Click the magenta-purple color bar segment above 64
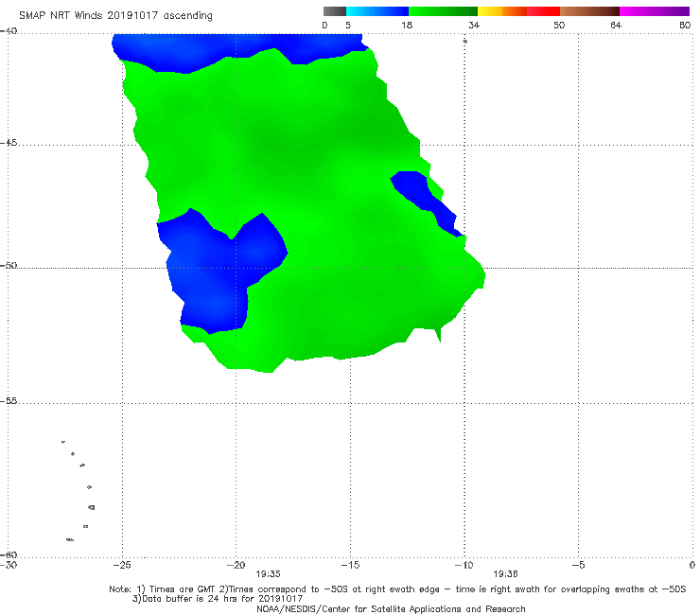This screenshot has height=615, width=700. (x=655, y=11)
